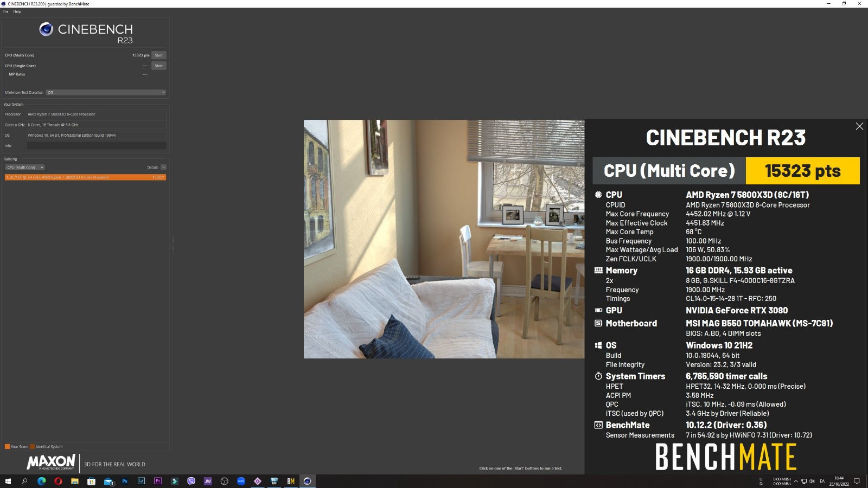Click the Info input field
Viewport: 868px width, 488px height.
click(x=97, y=146)
